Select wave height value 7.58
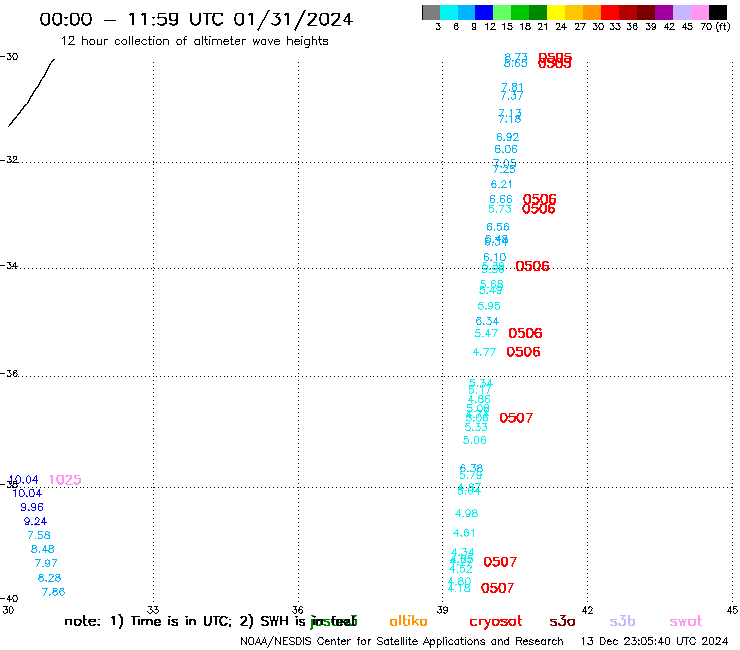Image resolution: width=740 pixels, height=650 pixels. click(39, 535)
